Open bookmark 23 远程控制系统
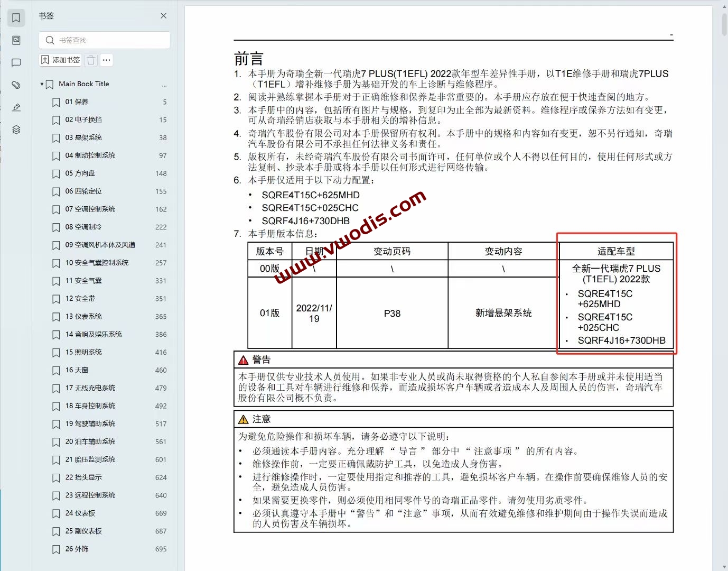 [x=90, y=495]
